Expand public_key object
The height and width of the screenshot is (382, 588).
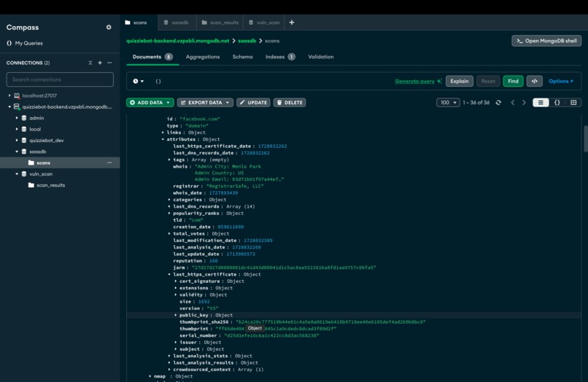pos(176,315)
